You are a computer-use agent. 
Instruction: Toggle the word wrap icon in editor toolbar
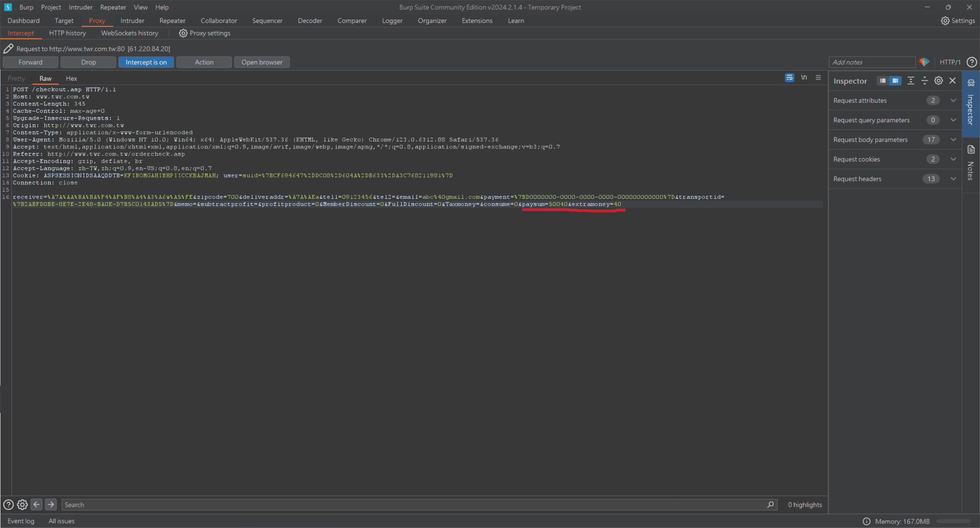(789, 78)
